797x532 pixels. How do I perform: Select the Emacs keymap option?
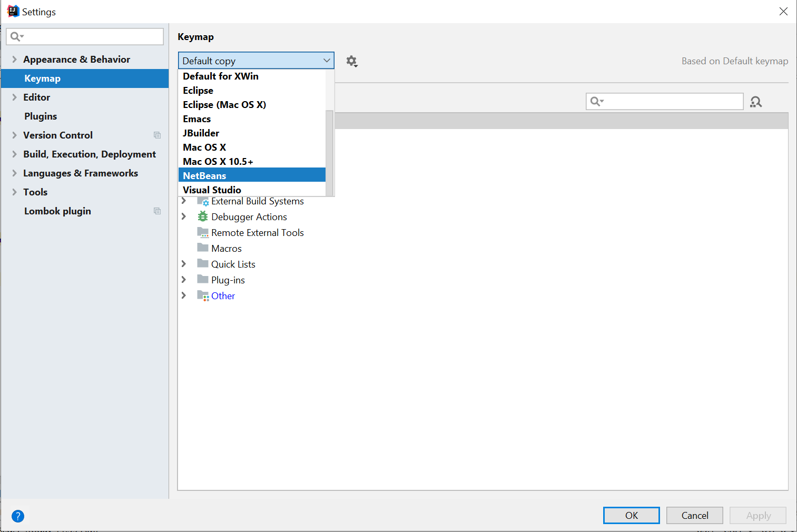[x=252, y=119]
